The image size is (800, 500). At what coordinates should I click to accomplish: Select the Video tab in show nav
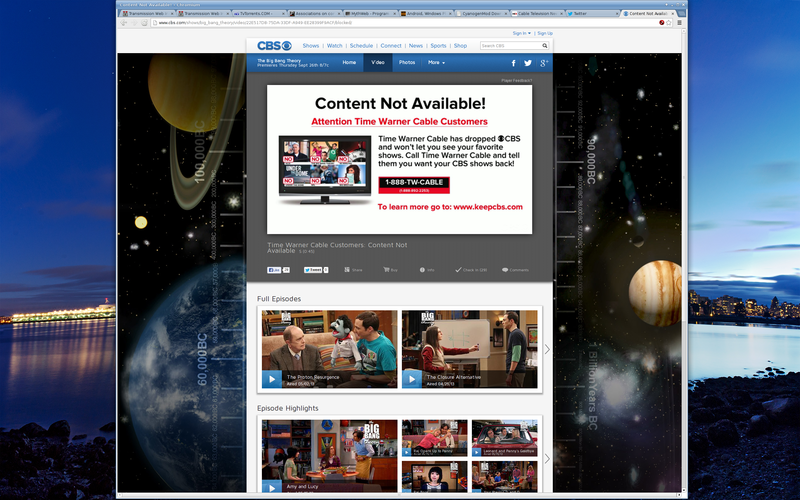(x=378, y=63)
